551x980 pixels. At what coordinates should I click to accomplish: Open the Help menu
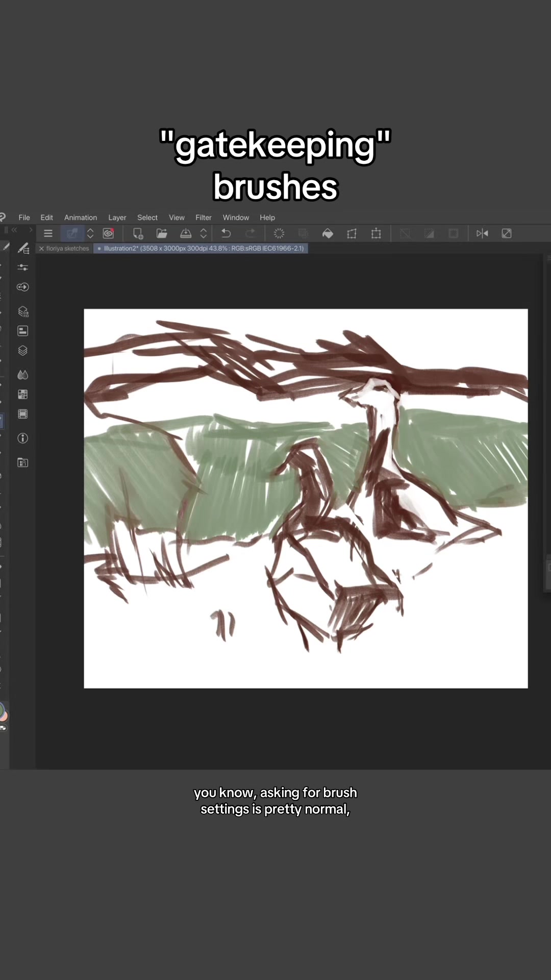tap(267, 217)
